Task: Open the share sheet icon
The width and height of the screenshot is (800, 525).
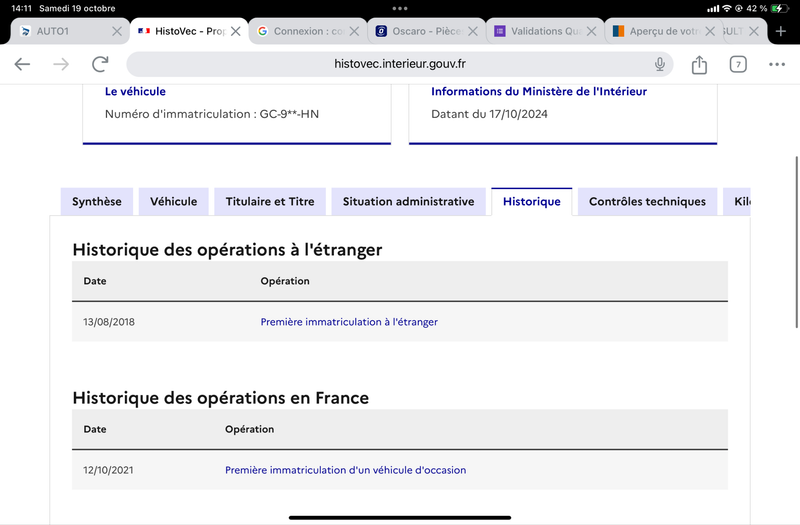Action: (699, 64)
